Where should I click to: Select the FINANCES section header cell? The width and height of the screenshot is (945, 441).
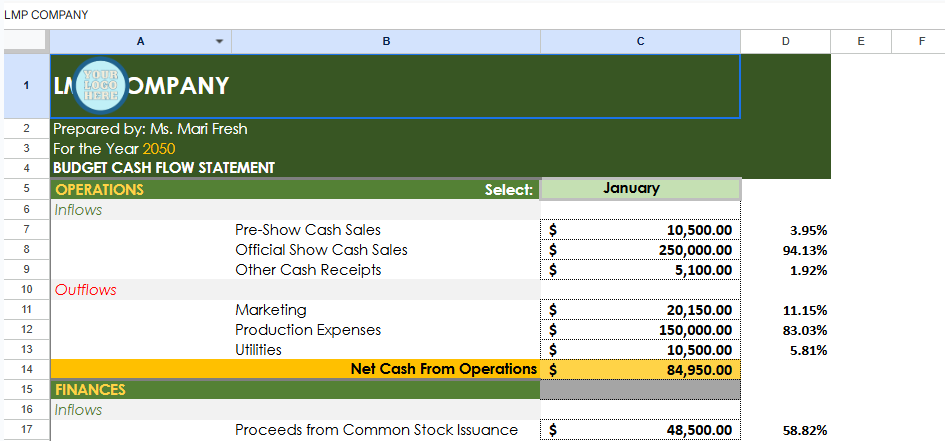(x=90, y=389)
